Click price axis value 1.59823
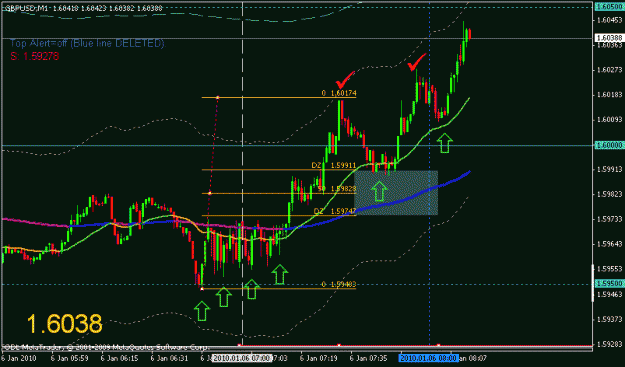625x367 pixels. pyautogui.click(x=610, y=194)
